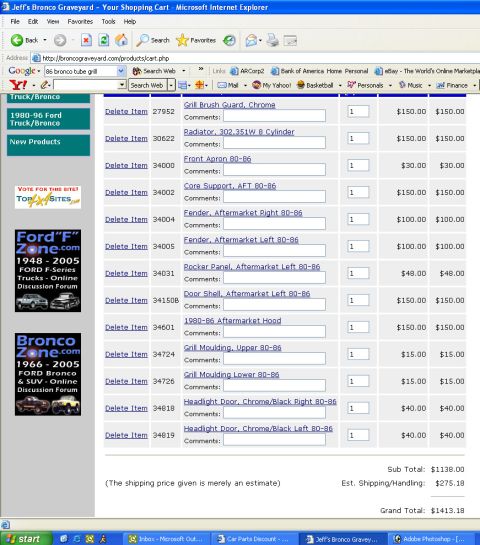Open 1980-96 Ford Truck/Bronco sidebar category
The width and height of the screenshot is (480, 545).
(x=48, y=119)
